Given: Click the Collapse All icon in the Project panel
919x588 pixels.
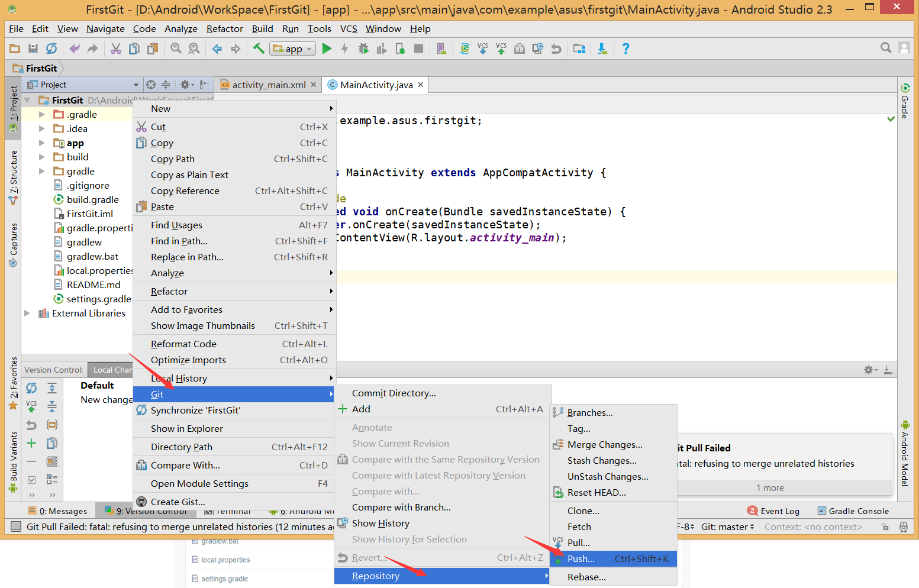Looking at the screenshot, I should 166,85.
